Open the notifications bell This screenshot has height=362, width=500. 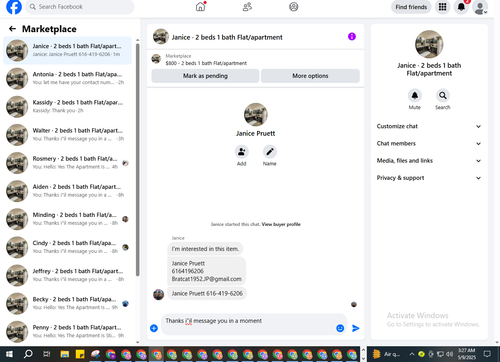[461, 7]
